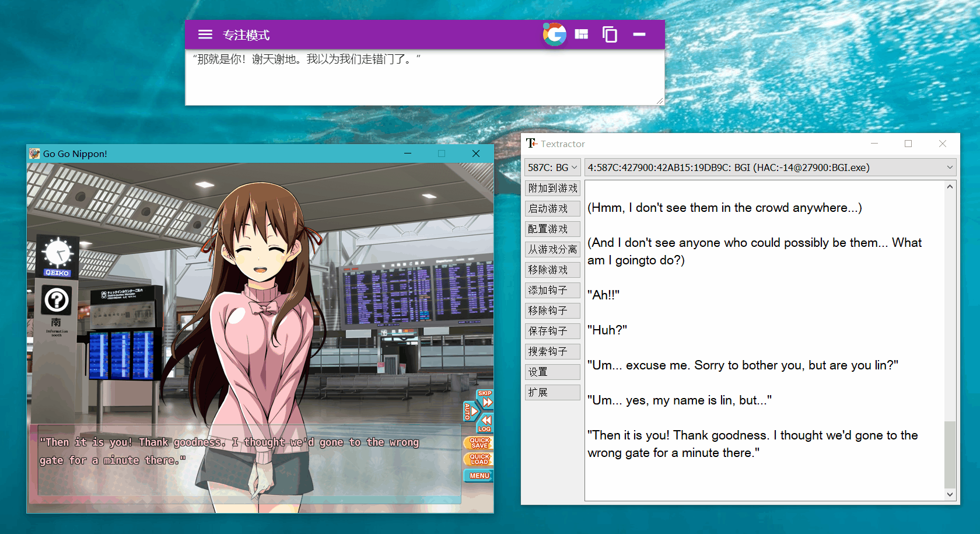
Task: Click the grid layout icon in purple bar
Action: point(582,35)
